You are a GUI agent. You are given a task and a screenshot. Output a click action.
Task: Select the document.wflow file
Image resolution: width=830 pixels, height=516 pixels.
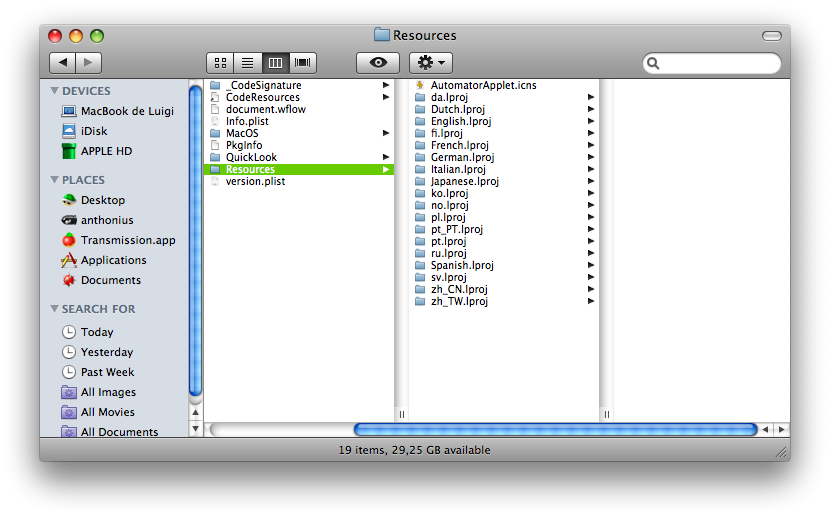299,109
